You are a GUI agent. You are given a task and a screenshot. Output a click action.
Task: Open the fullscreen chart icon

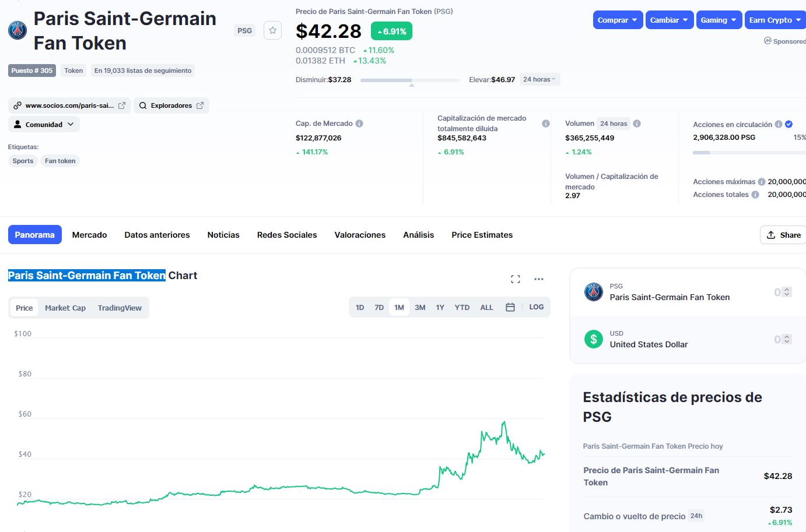(x=516, y=279)
